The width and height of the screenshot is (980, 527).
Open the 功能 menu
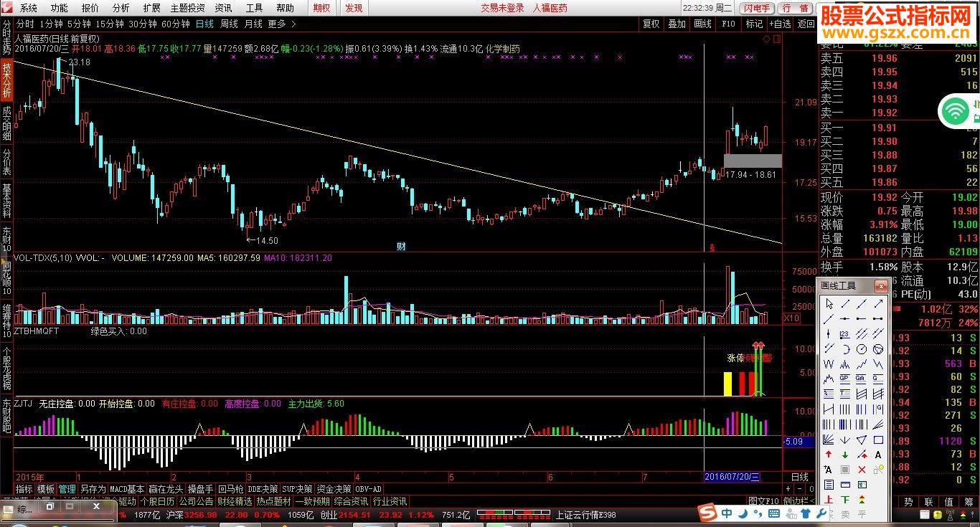point(59,8)
